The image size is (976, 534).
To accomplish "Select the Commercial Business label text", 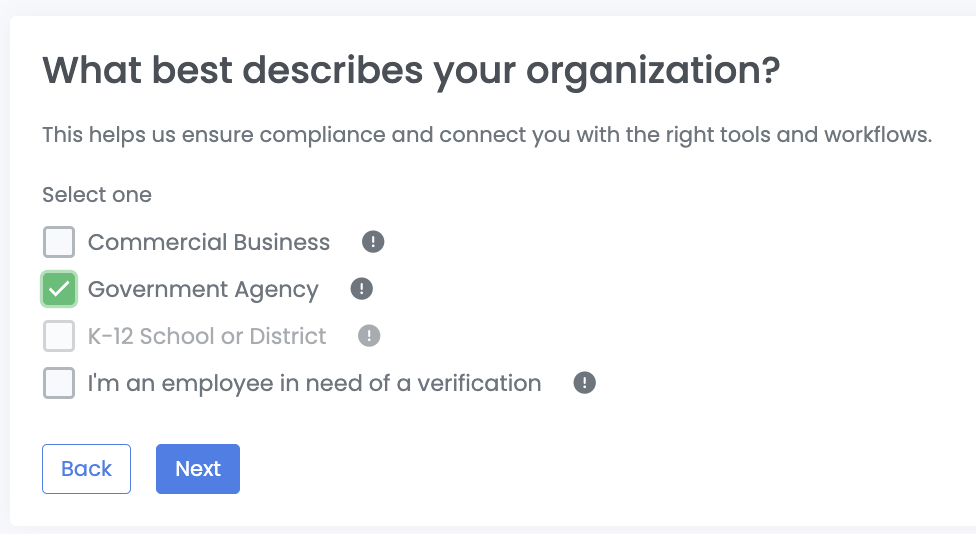I will [x=208, y=242].
